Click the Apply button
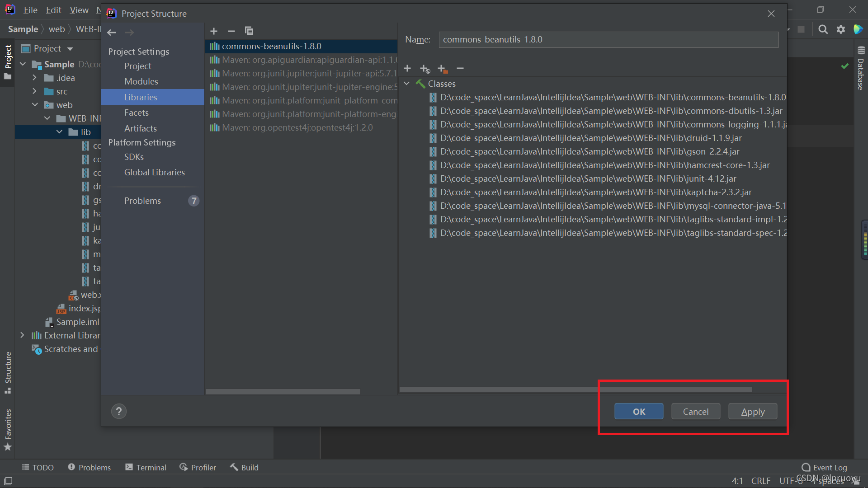Screen dimensions: 868x488 (753, 411)
